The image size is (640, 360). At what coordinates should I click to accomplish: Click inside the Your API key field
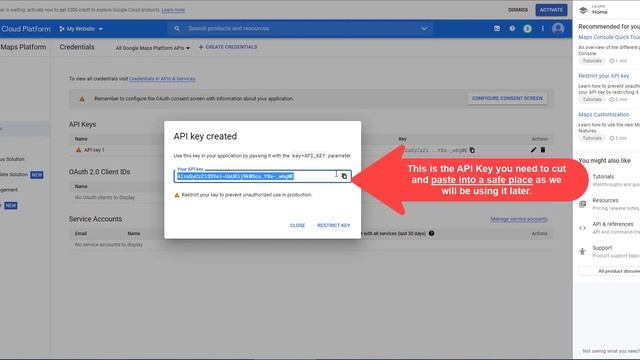[262, 176]
